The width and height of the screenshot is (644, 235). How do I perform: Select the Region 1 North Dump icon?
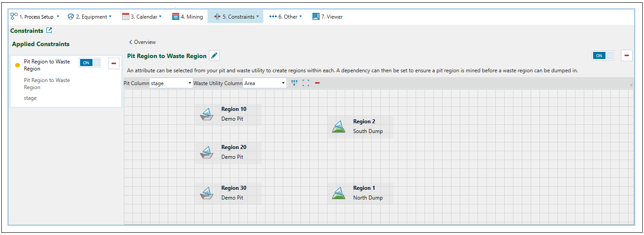pyautogui.click(x=338, y=193)
